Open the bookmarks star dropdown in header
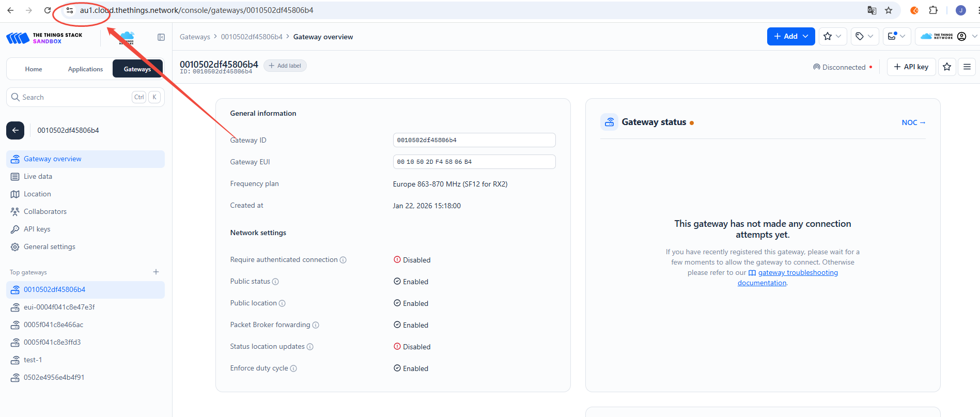Image resolution: width=980 pixels, height=417 pixels. [832, 36]
